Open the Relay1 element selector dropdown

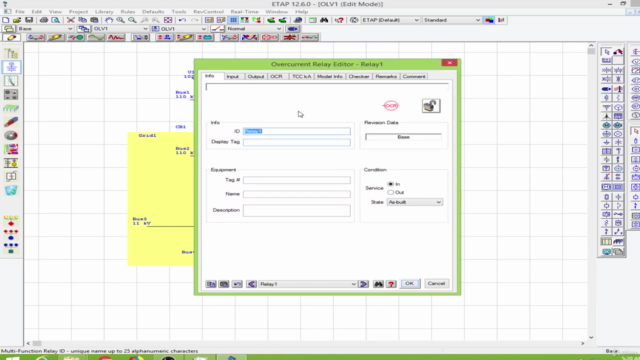[x=307, y=284]
